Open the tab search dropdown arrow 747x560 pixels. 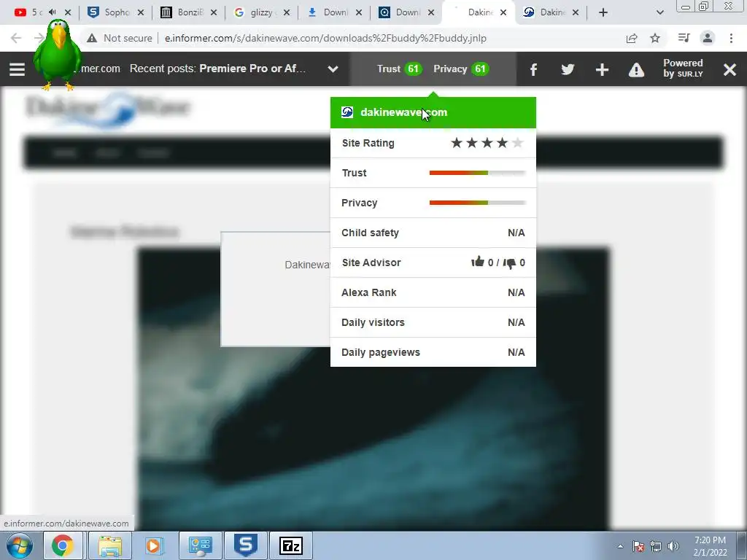(659, 13)
